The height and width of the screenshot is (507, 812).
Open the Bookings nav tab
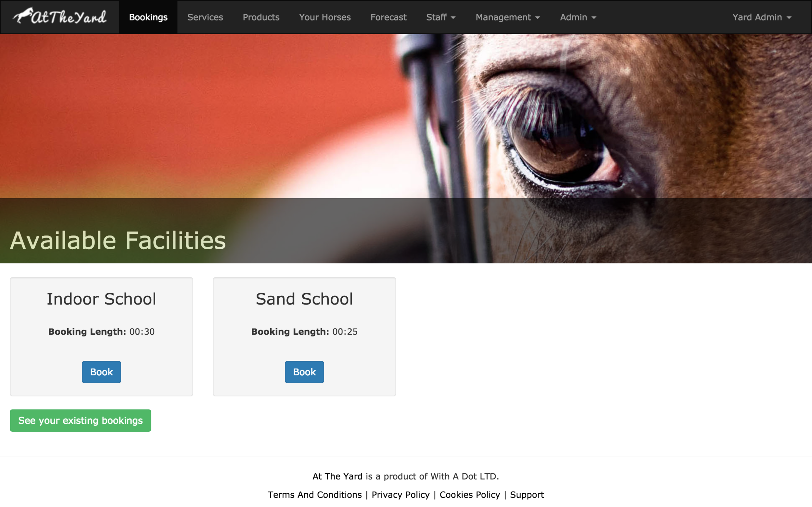(148, 17)
